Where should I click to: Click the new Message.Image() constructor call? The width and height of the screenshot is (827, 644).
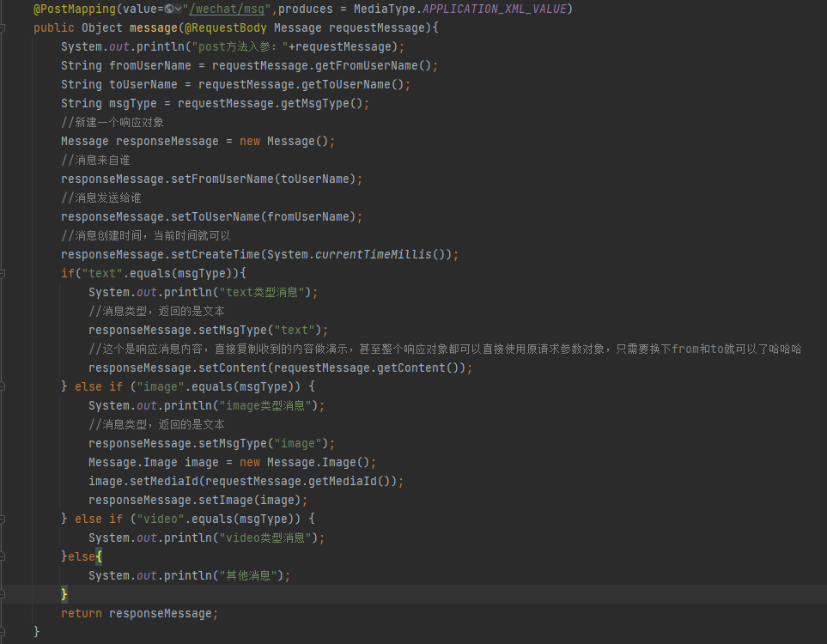click(x=305, y=463)
